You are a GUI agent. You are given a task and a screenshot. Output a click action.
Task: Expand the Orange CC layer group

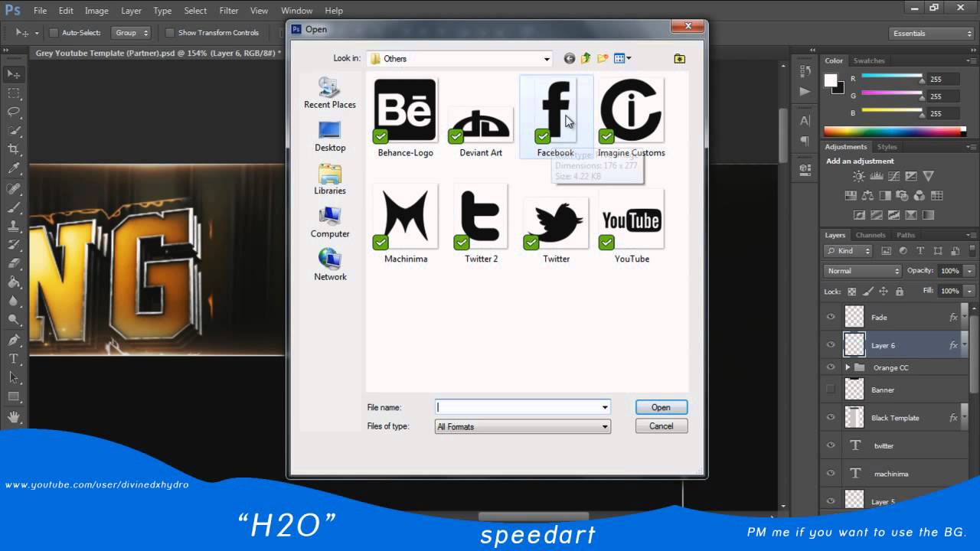click(x=848, y=367)
